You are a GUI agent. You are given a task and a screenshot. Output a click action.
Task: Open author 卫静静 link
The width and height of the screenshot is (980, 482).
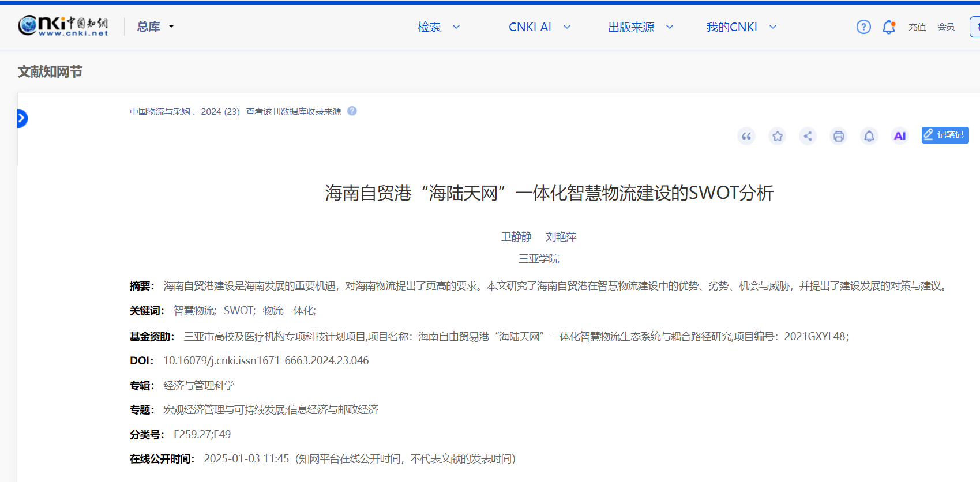(x=516, y=237)
